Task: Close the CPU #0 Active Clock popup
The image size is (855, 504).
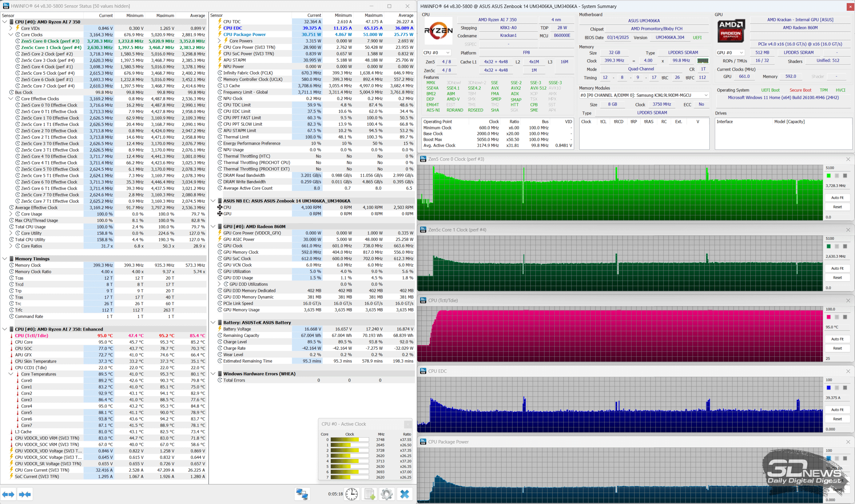Action: tap(408, 424)
